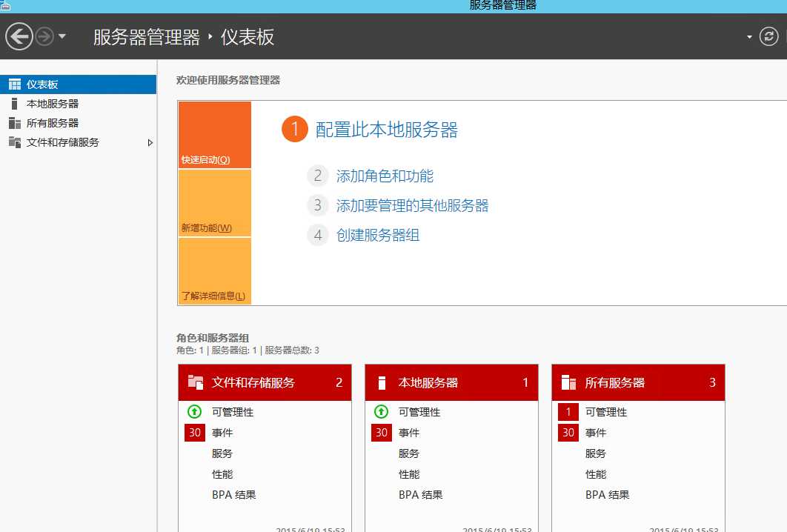
Task: Open 事件 in 文件和存储服务 tile
Action: [x=222, y=433]
